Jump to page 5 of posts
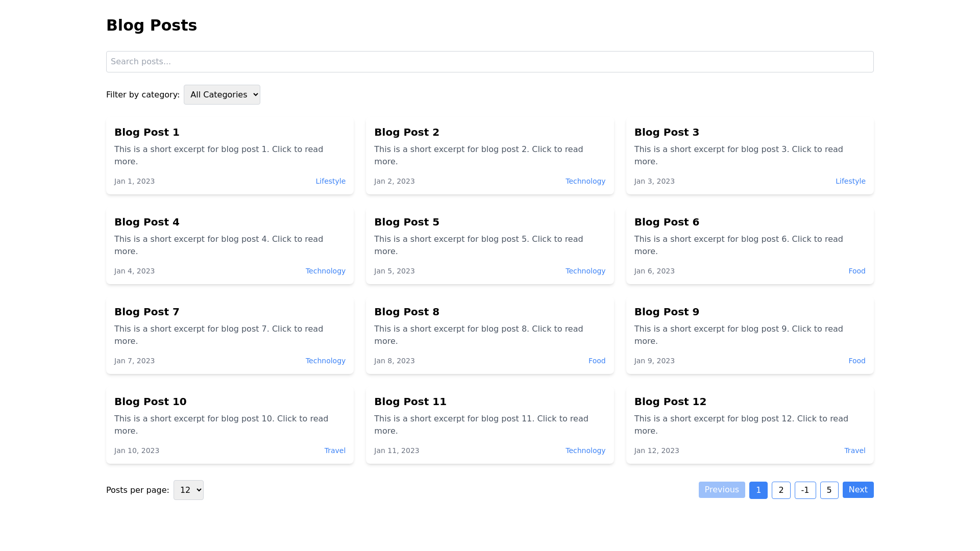Viewport: 980px width, 551px height. 829,490
